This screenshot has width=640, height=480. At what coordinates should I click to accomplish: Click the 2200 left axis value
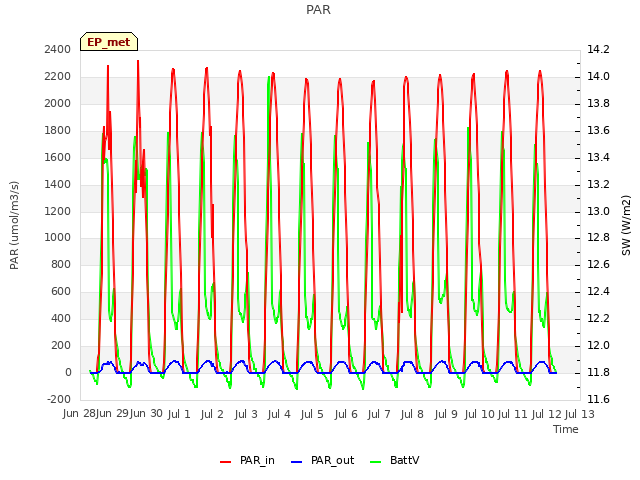pos(58,76)
